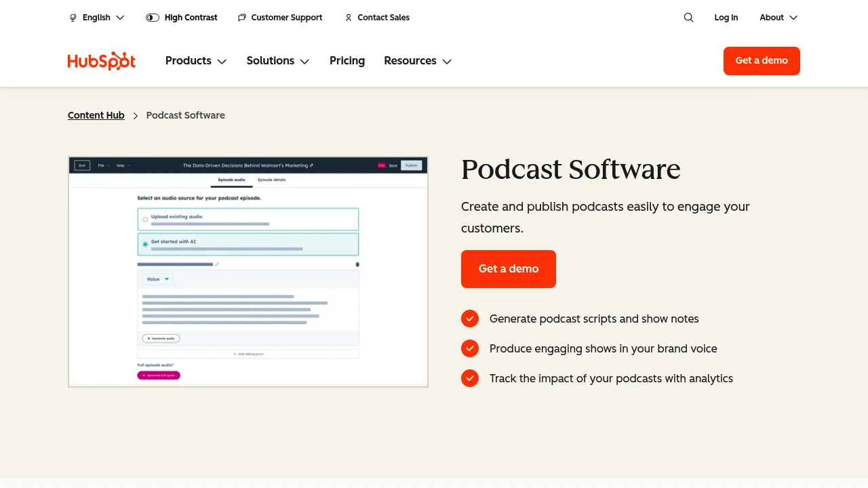Click the HubSpot logo
868x488 pixels.
click(x=102, y=61)
